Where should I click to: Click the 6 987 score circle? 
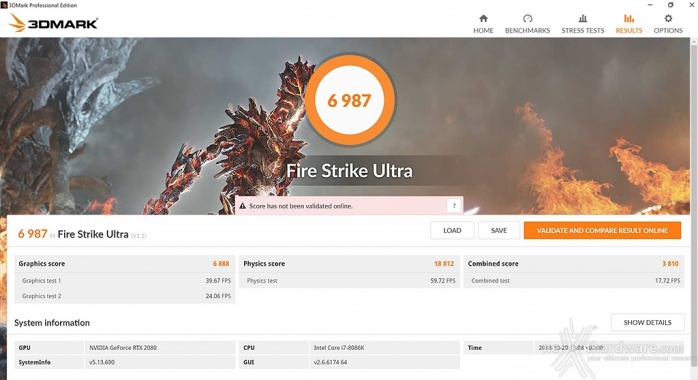point(349,100)
